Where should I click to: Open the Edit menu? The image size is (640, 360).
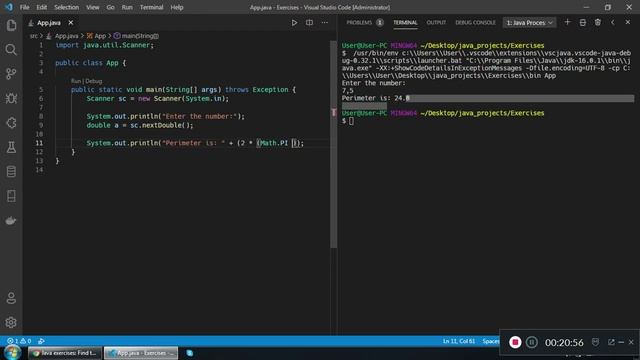click(x=42, y=7)
